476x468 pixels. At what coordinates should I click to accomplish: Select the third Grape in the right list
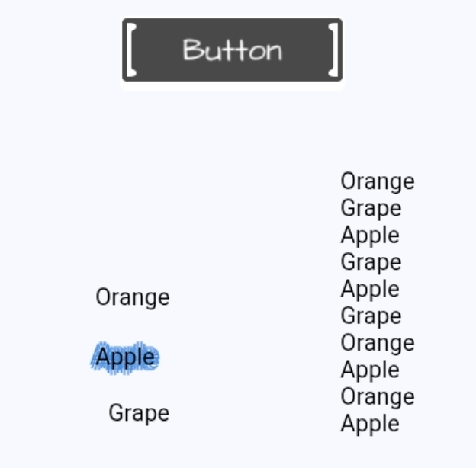371,316
